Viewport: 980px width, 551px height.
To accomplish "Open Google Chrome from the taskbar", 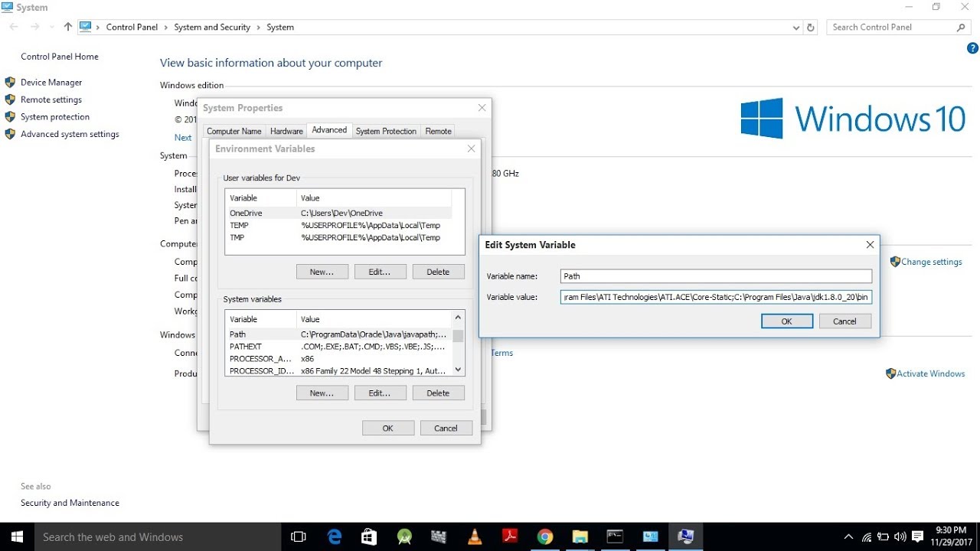I will click(545, 536).
